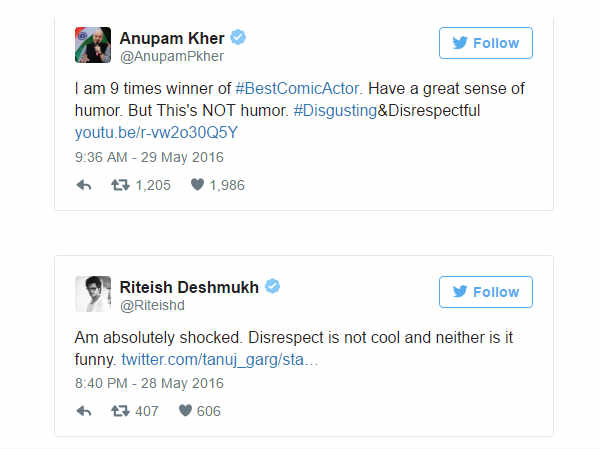Viewport: 600px width, 450px height.
Task: Follow Riteish Deshmukh
Action: tap(485, 292)
